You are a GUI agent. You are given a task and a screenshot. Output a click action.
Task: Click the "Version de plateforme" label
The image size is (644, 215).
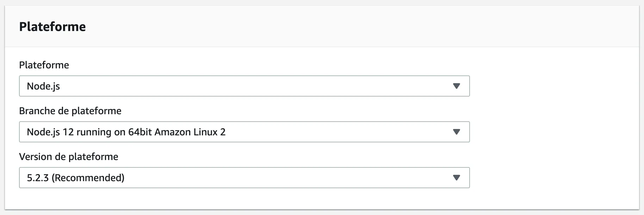(69, 156)
